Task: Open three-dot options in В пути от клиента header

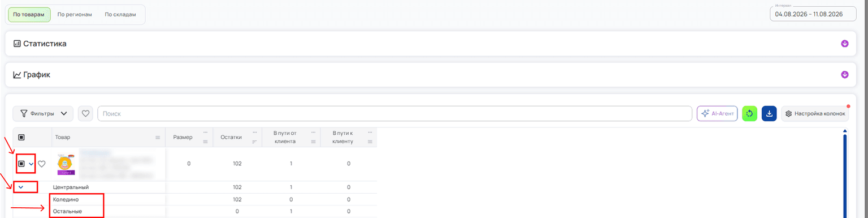Action: tap(313, 132)
